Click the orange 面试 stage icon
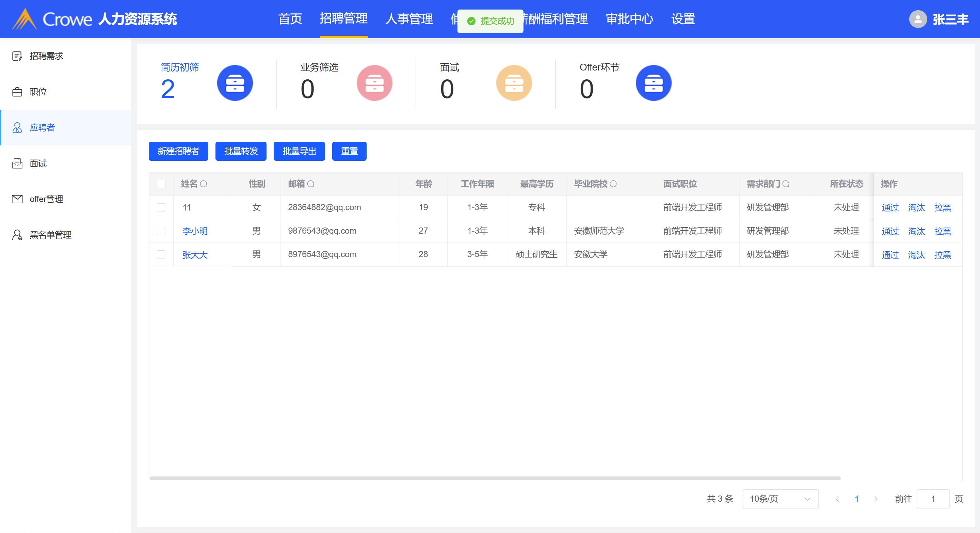Screen dimensions: 980x533 (514, 83)
